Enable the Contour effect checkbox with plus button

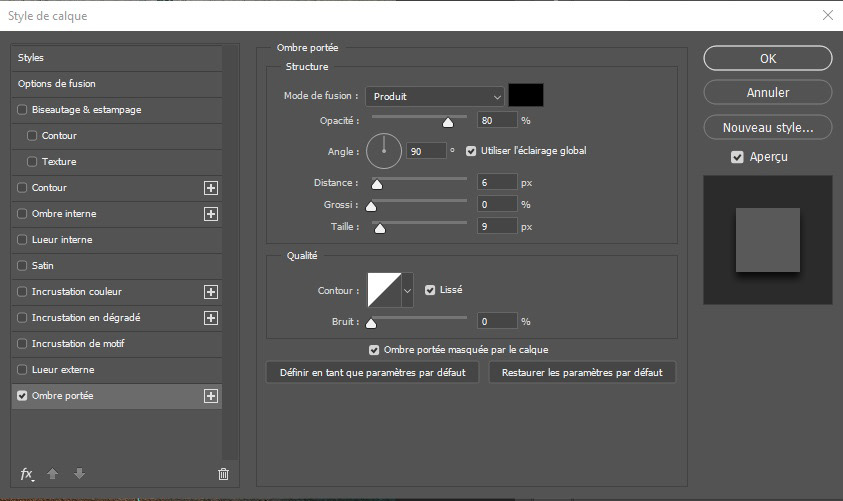22,188
